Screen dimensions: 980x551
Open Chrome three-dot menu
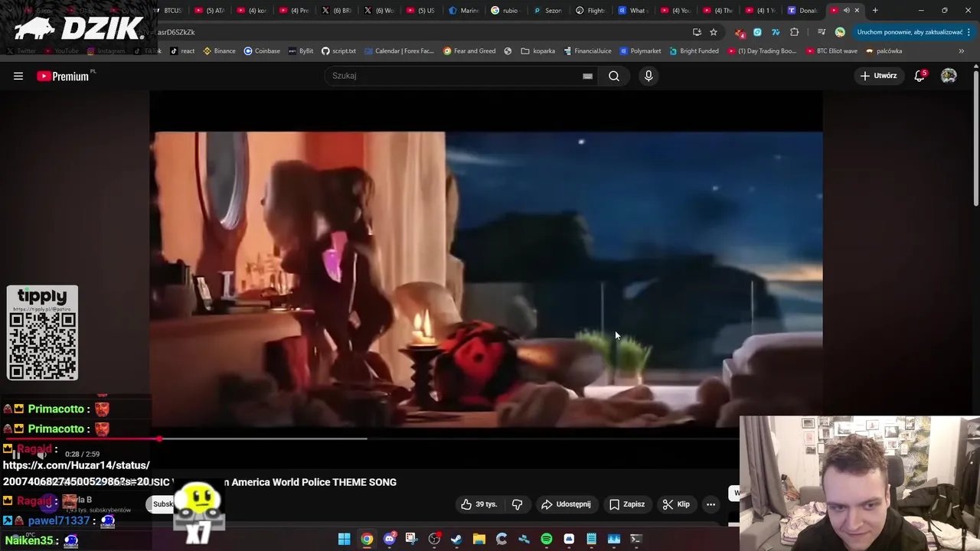click(x=969, y=32)
